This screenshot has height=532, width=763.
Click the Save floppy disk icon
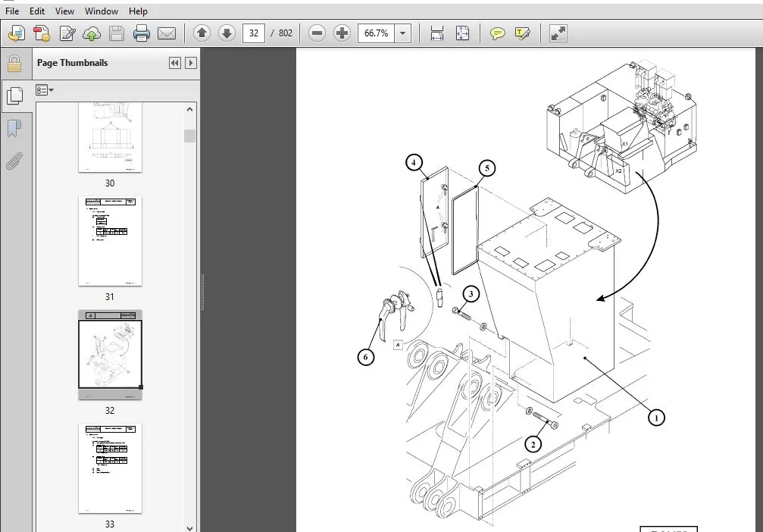116,33
